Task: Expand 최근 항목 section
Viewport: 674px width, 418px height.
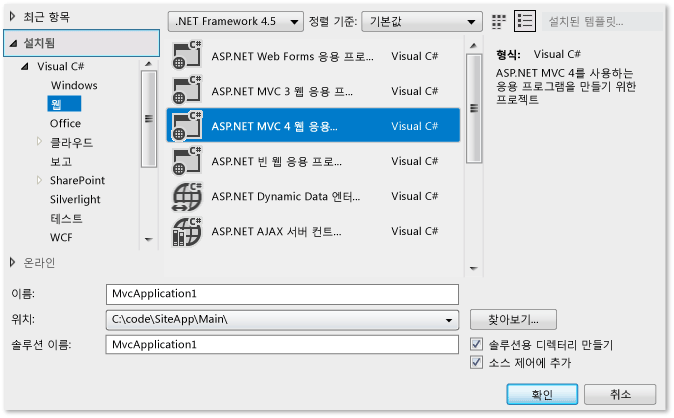Action: 12,17
